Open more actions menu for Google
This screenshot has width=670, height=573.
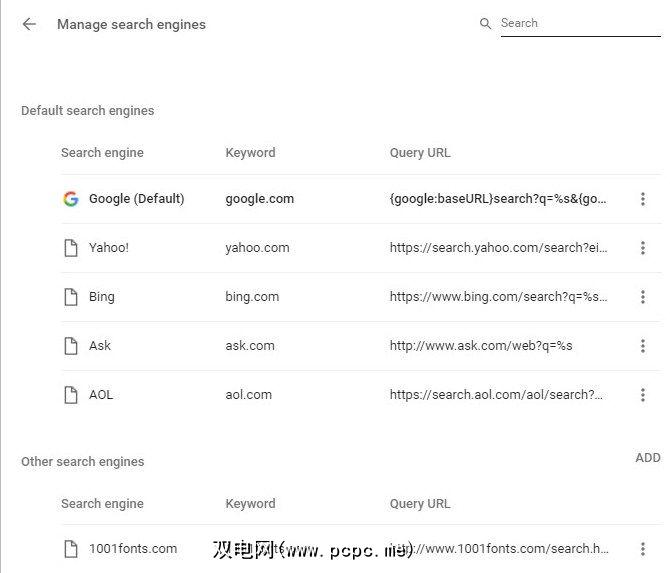(x=642, y=199)
